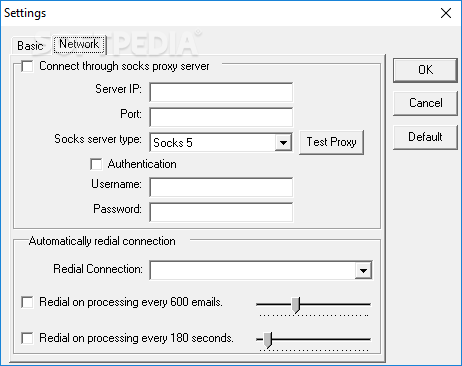The image size is (462, 366).
Task: Enable Connect through socks proxy server
Action: (x=27, y=66)
